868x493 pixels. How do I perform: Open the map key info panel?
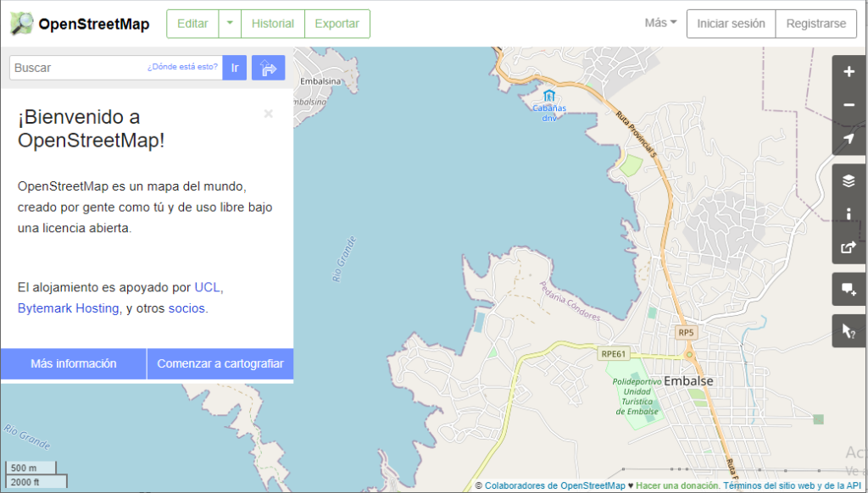coord(849,214)
